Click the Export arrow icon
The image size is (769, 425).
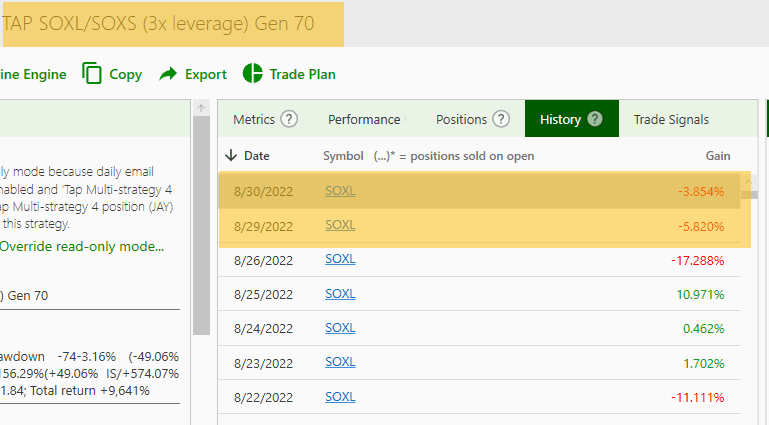point(168,74)
